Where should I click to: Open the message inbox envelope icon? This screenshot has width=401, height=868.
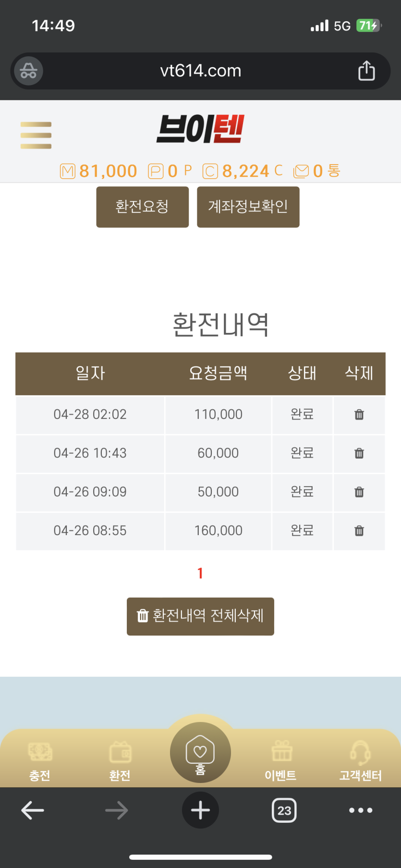click(301, 171)
